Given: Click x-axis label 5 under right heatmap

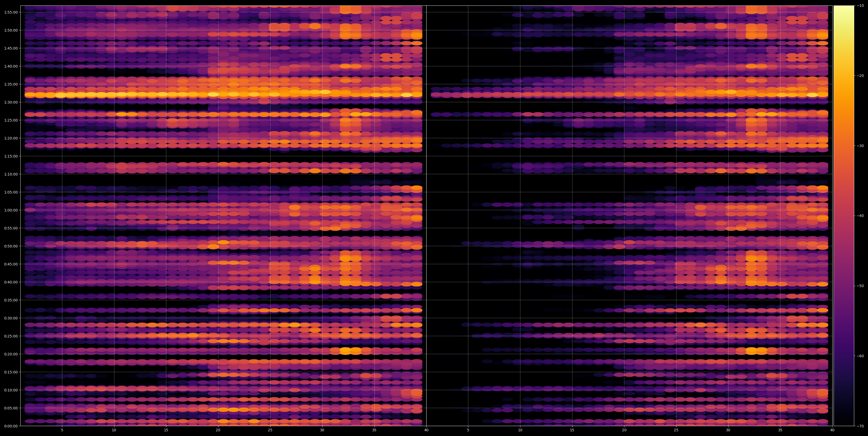Looking at the screenshot, I should 468,430.
